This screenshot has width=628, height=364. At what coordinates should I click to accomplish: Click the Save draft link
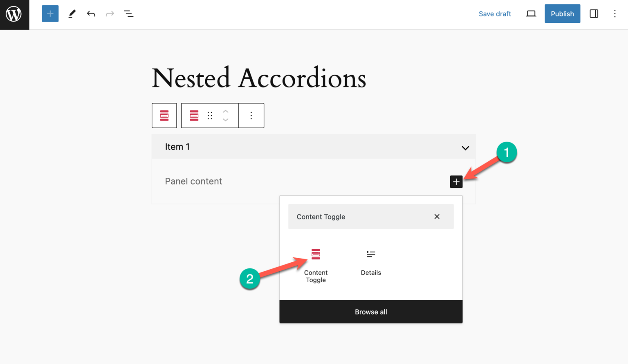(495, 13)
